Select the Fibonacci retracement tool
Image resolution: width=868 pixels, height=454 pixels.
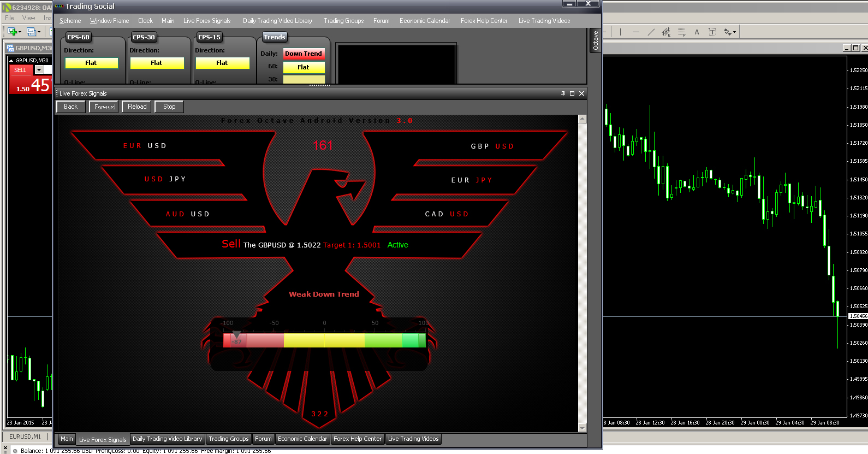(x=682, y=32)
